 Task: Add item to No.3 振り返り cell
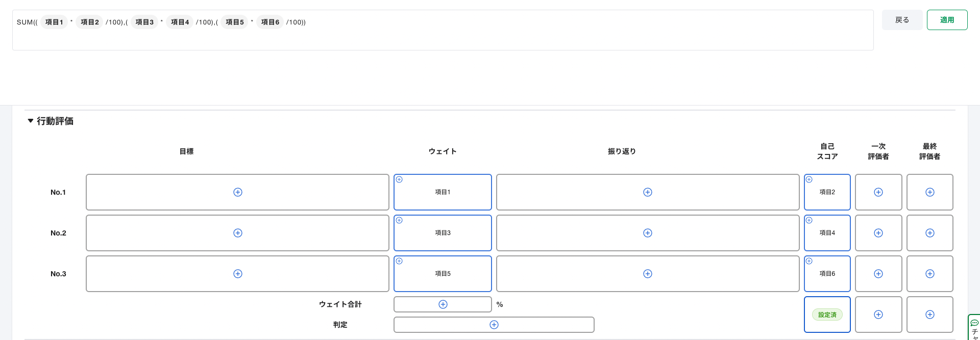[648, 274]
